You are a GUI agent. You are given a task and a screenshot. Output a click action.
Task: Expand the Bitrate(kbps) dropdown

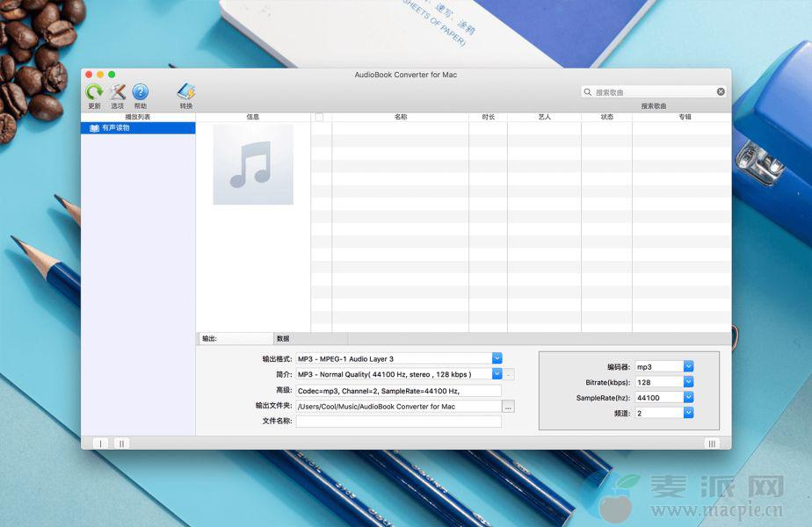click(x=688, y=382)
